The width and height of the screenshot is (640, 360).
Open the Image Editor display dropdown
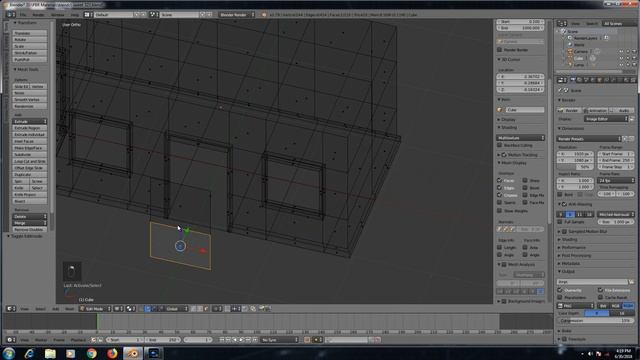606,119
